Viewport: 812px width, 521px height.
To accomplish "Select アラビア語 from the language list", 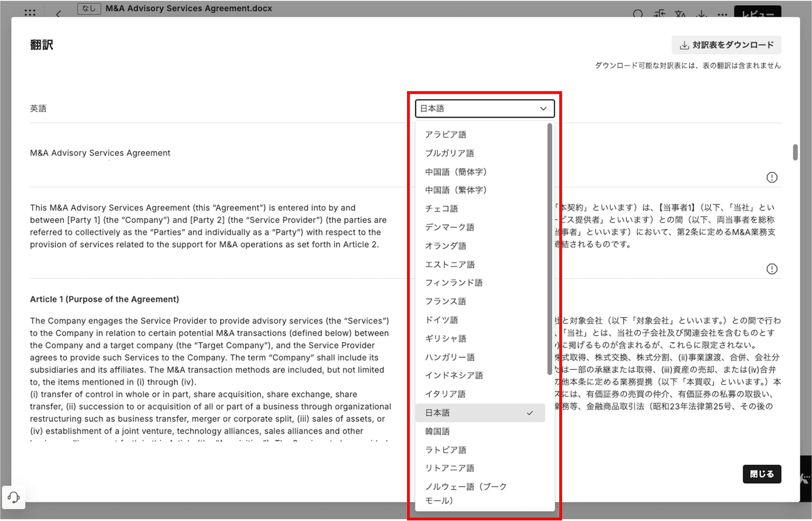I will point(446,134).
